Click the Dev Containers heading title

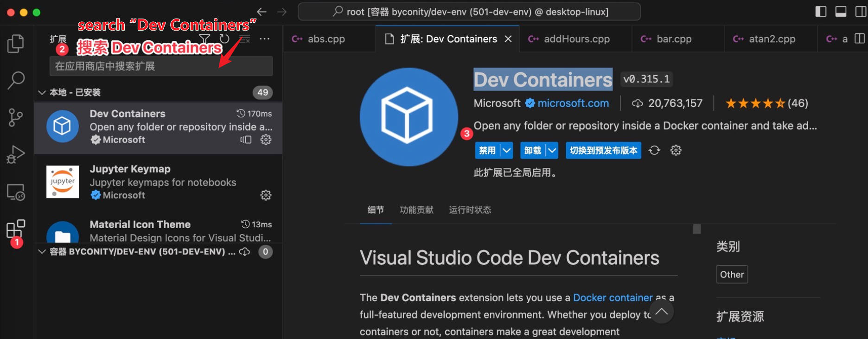point(543,80)
